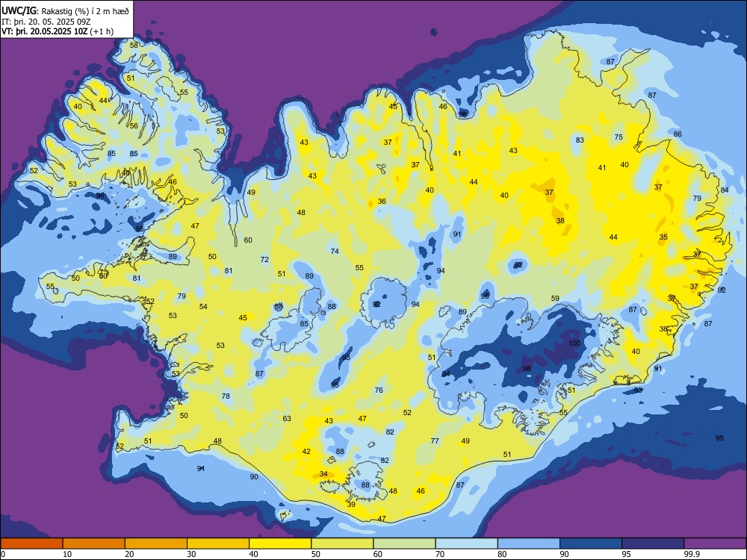
Task: Click the '100' humidity value on the glacier
Action: 574,343
